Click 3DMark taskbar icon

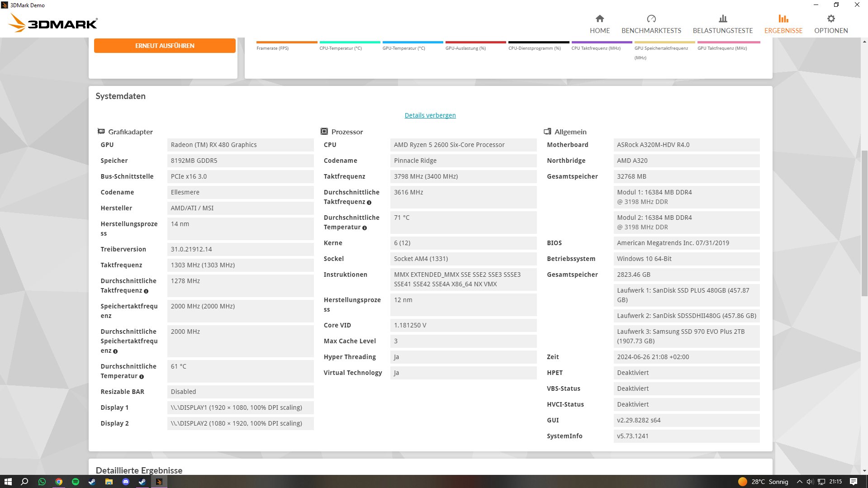[x=159, y=482]
